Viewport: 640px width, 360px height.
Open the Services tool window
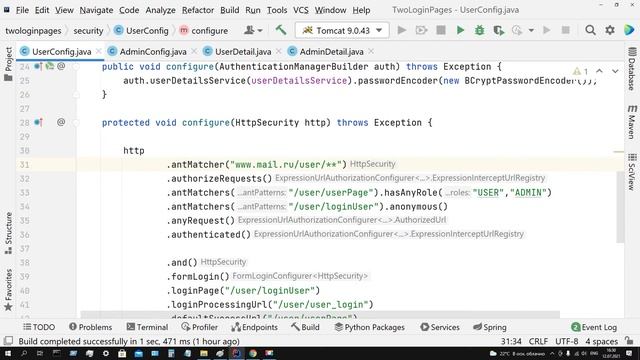(x=440, y=327)
